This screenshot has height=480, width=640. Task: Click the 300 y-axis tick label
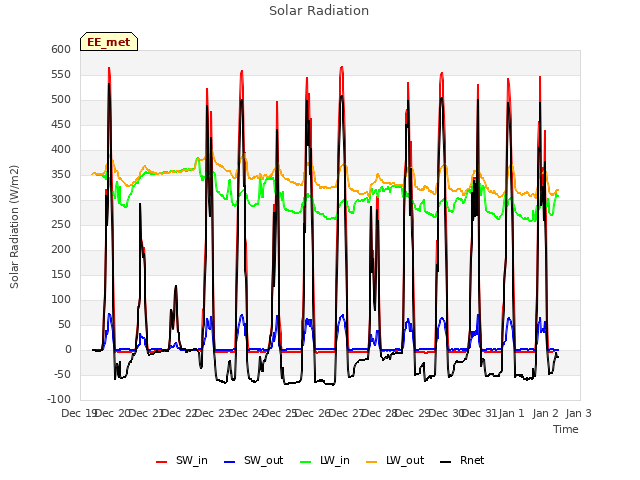pyautogui.click(x=61, y=200)
